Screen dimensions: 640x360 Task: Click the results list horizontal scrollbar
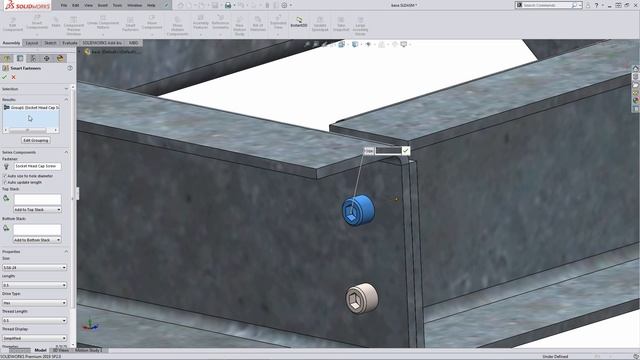tap(31, 130)
